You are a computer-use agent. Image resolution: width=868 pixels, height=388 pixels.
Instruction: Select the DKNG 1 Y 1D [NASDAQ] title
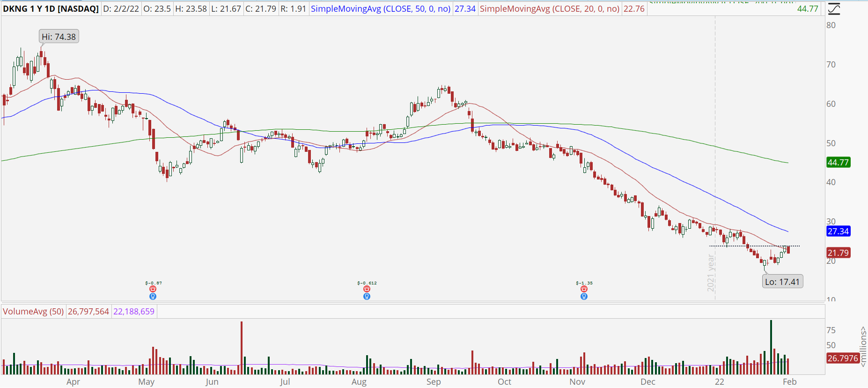coord(51,9)
